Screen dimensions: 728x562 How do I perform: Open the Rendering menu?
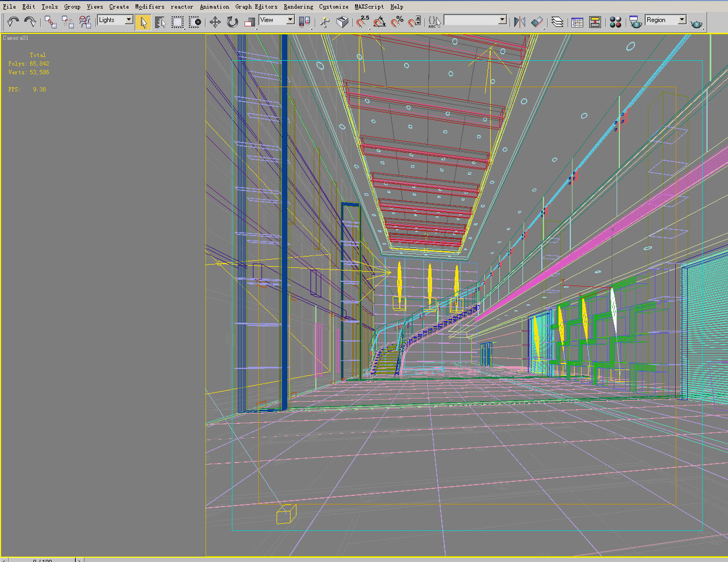pos(299,6)
